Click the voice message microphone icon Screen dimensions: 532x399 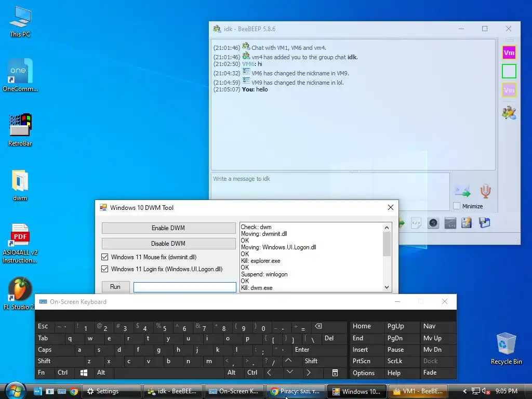[x=485, y=191]
